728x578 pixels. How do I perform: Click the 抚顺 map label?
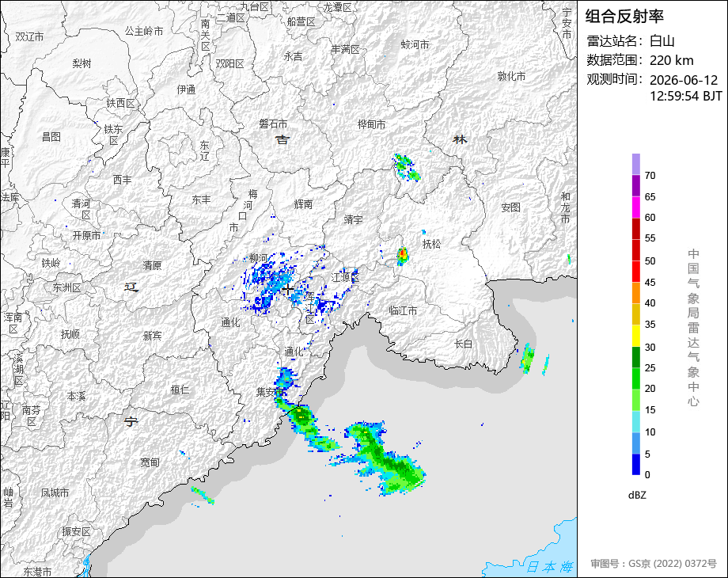click(70, 334)
